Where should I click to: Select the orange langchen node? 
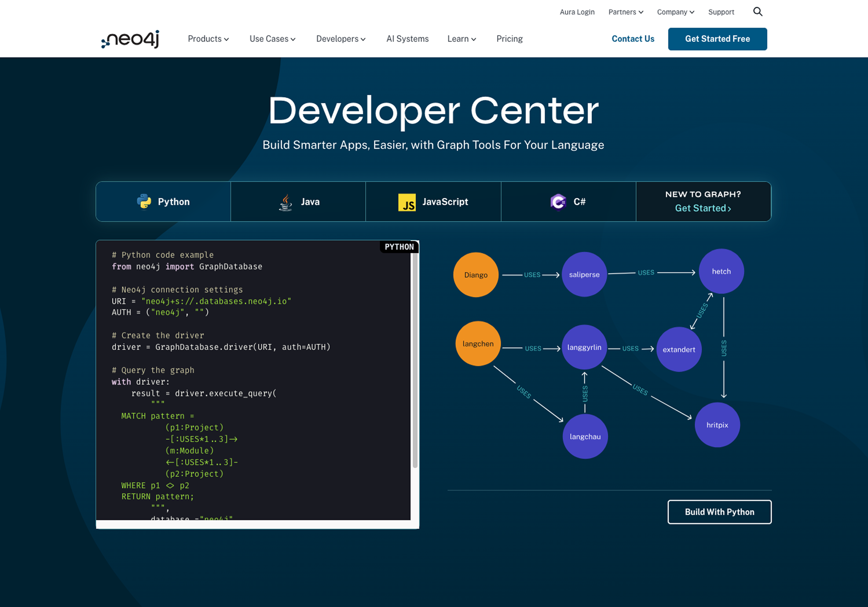478,344
